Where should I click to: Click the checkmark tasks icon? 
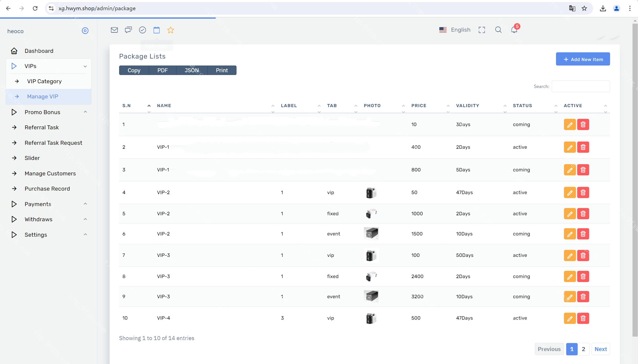click(143, 30)
